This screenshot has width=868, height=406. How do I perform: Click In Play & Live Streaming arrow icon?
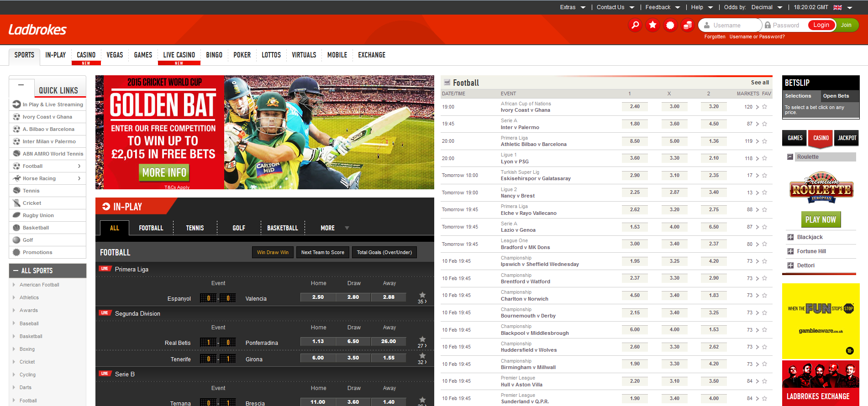[17, 104]
